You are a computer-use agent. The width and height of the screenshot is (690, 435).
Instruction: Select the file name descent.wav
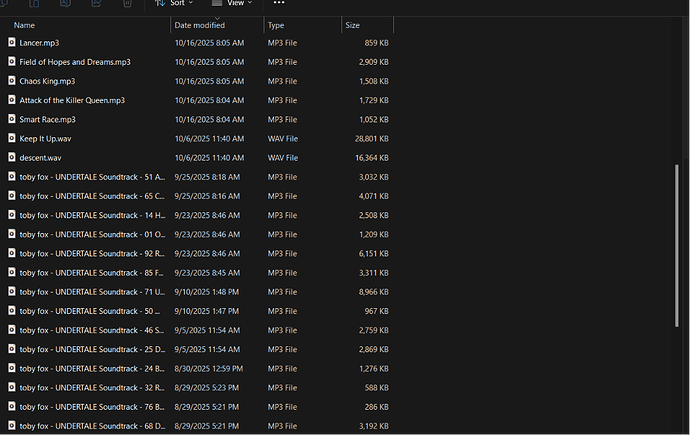point(40,158)
